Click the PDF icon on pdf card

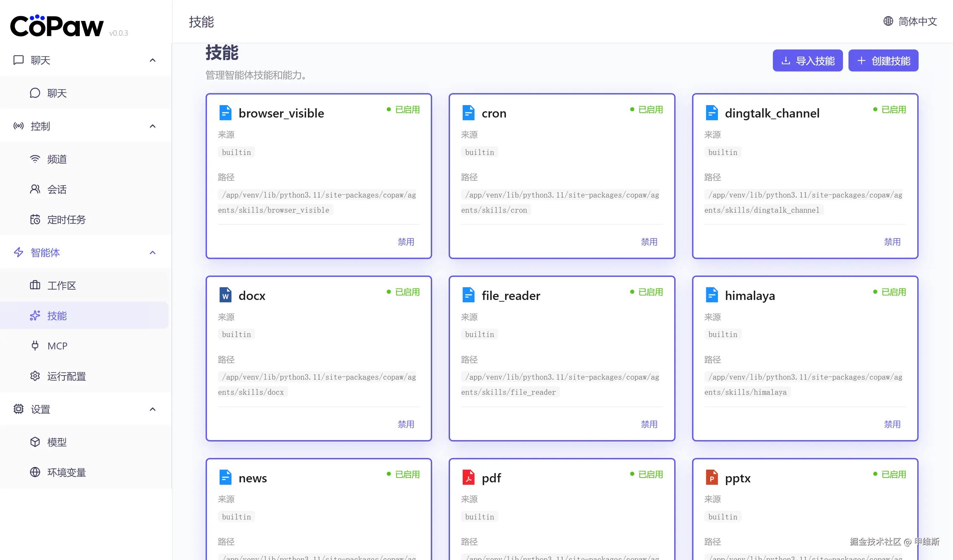468,478
